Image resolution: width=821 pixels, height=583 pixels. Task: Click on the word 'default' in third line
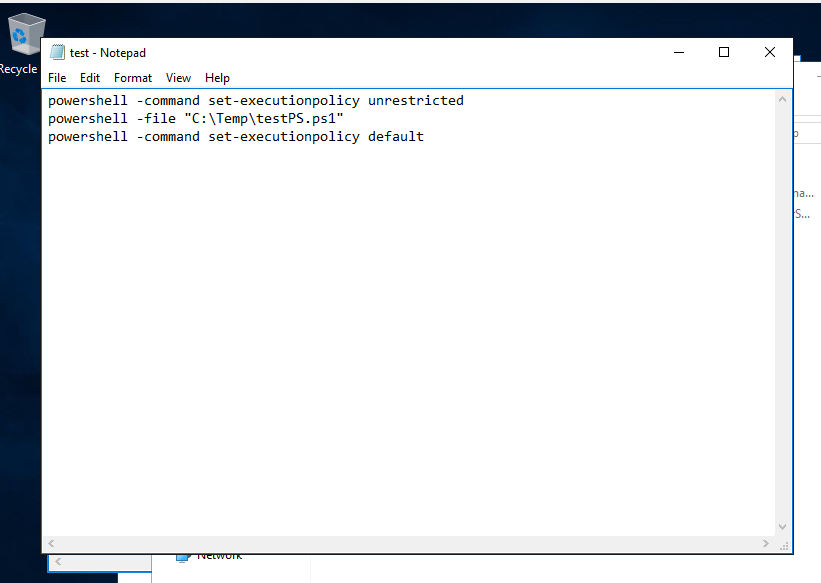pos(396,137)
